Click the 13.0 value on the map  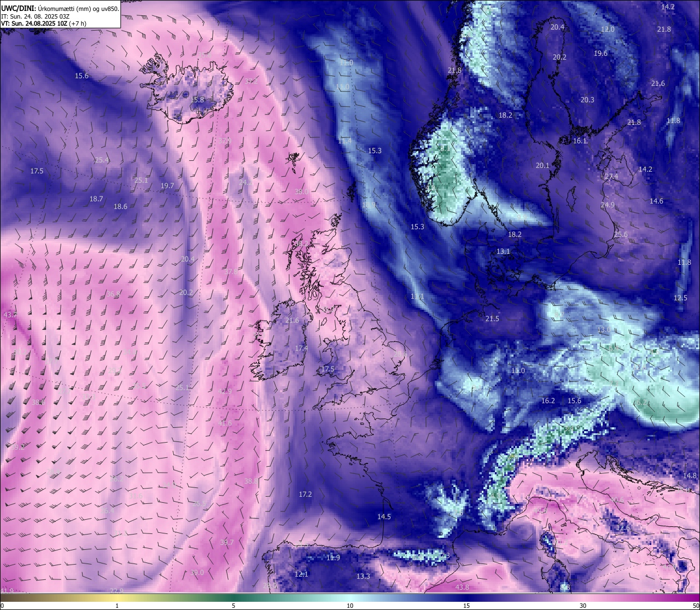click(603, 330)
